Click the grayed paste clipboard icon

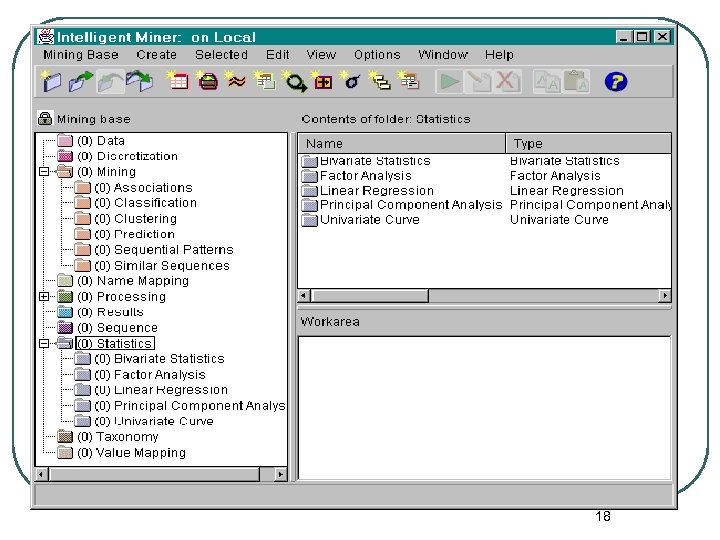tap(576, 82)
